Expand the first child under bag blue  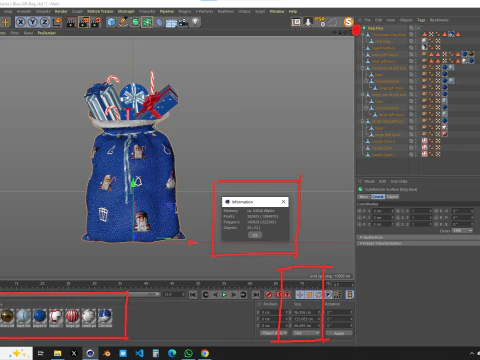click(363, 35)
